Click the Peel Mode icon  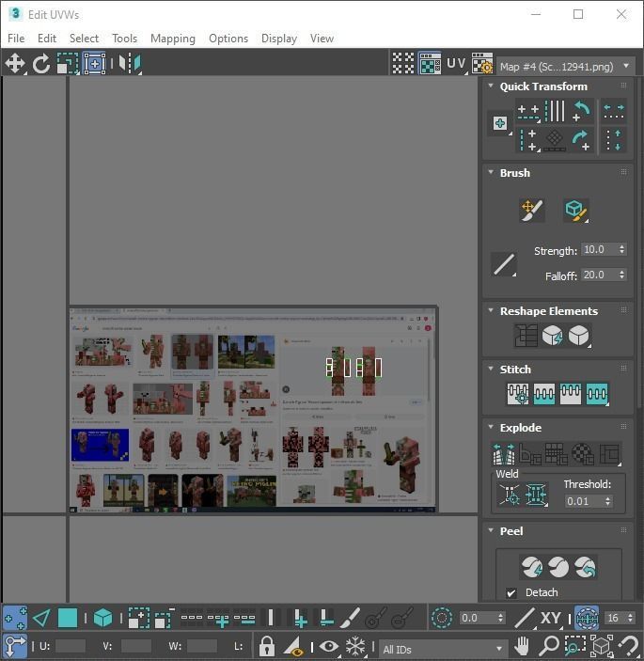pos(558,567)
